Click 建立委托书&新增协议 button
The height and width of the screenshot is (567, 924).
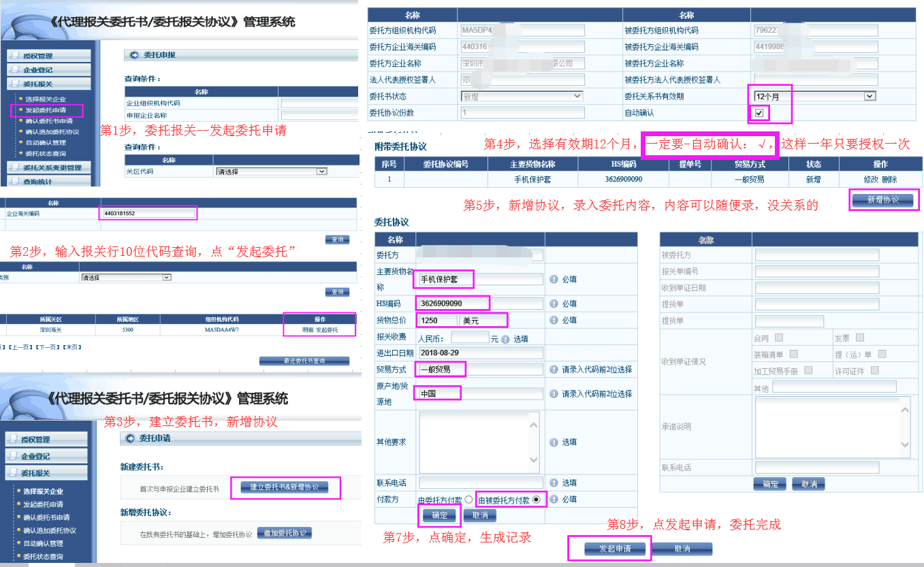point(284,487)
